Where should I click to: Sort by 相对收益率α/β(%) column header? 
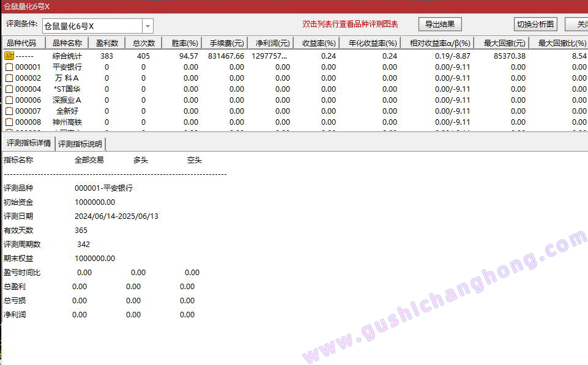coord(437,43)
